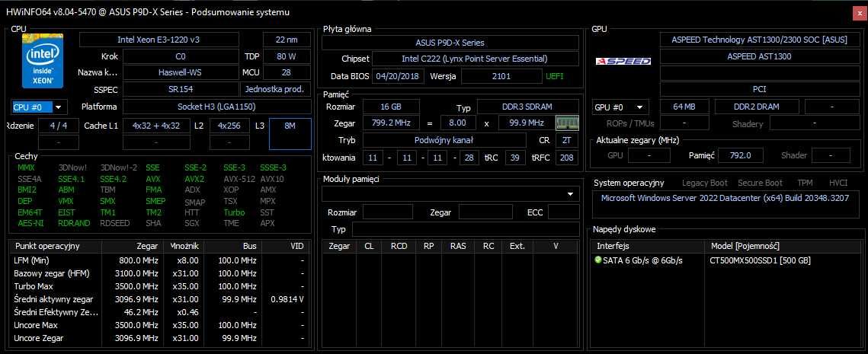Click the BIOS date 04/20/2018
The image size is (868, 354).
click(x=398, y=76)
